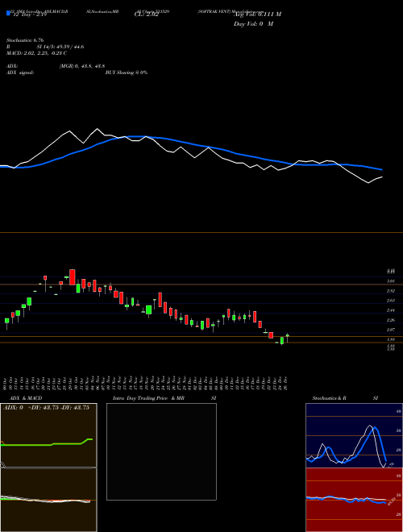Click the 'MACD: 2.02, 2.23, -0.23 C' line
Viewport: 403px width, 532px height.
point(36,53)
